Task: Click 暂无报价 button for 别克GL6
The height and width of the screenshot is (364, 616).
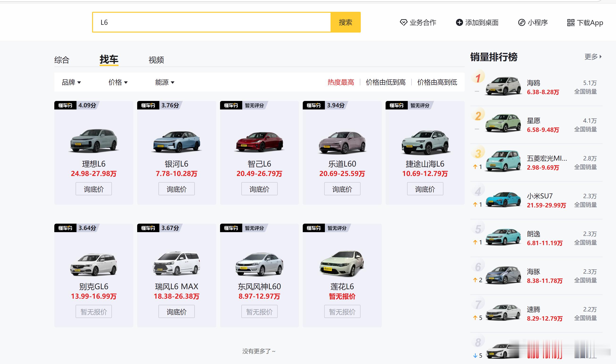Action: click(94, 311)
